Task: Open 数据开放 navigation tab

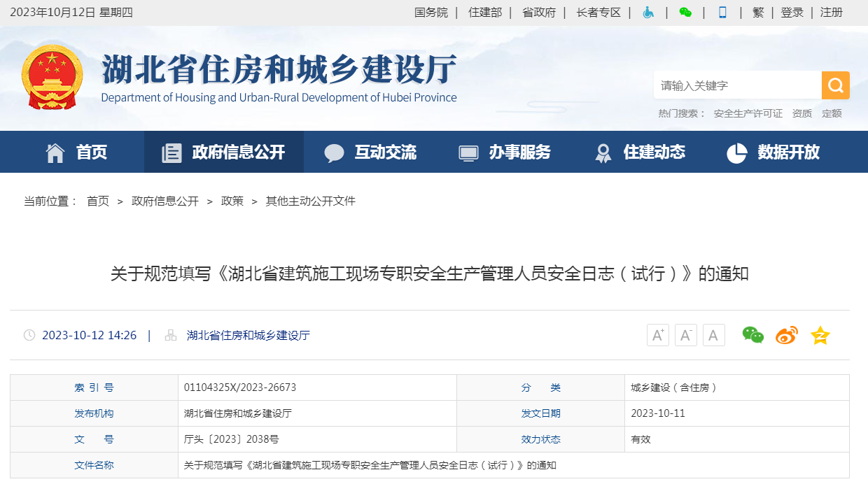Action: (773, 152)
